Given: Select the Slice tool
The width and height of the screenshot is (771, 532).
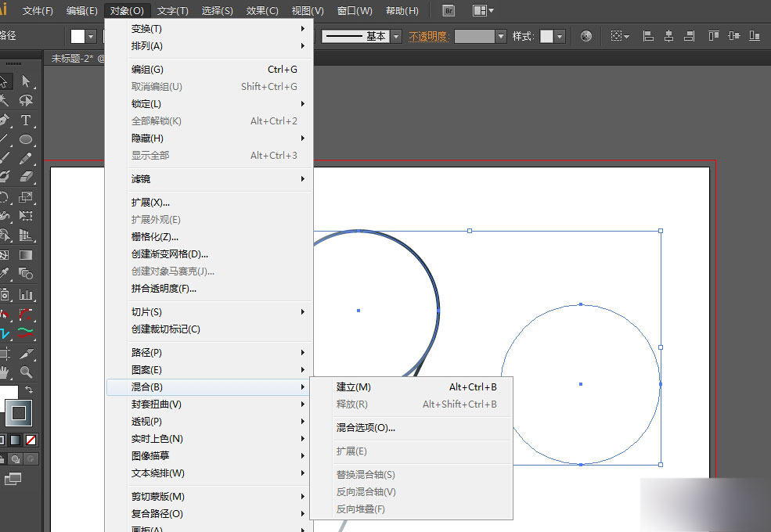Looking at the screenshot, I should pos(26,353).
